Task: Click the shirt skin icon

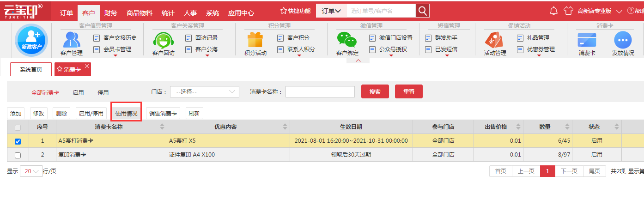Action: pos(568,11)
